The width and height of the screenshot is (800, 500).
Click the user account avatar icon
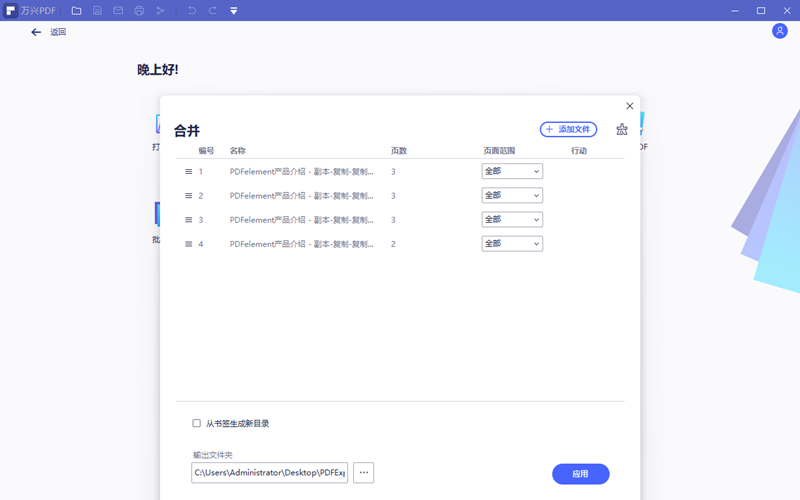[780, 32]
